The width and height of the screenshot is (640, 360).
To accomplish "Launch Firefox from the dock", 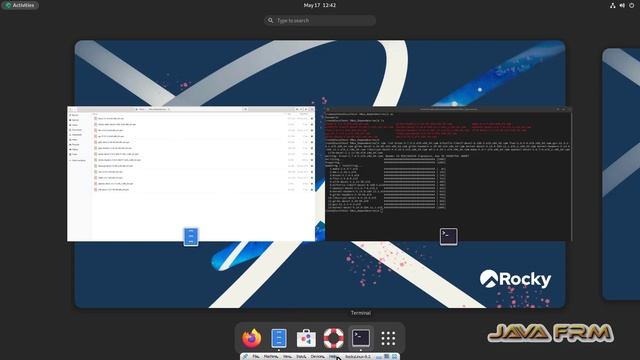I will [x=251, y=338].
